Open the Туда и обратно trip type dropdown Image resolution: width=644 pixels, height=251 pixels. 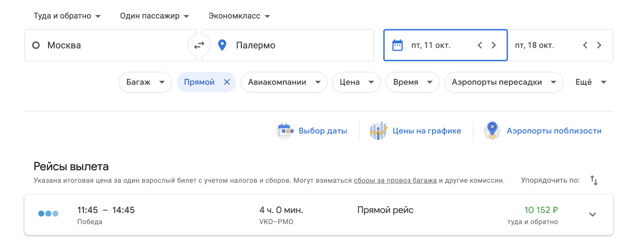pos(67,16)
